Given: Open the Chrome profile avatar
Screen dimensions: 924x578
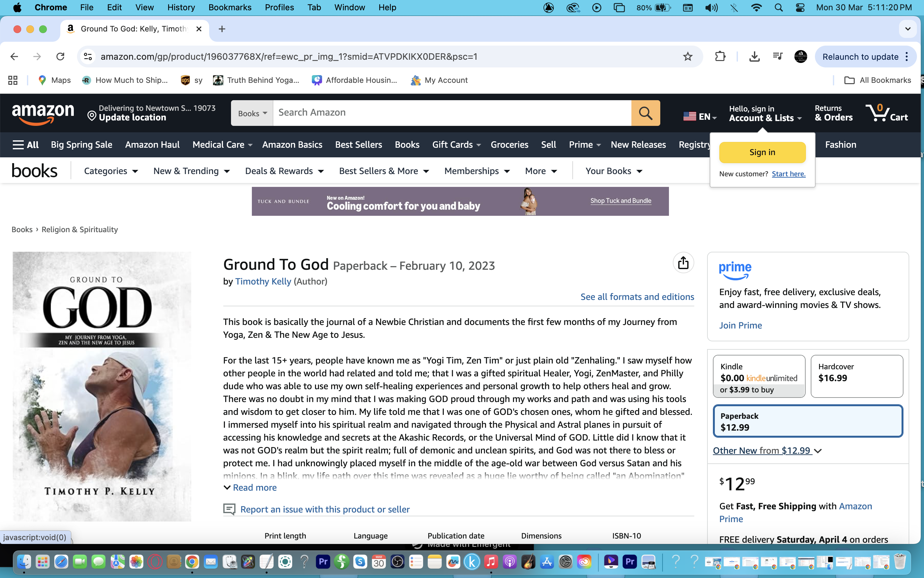Looking at the screenshot, I should (800, 57).
